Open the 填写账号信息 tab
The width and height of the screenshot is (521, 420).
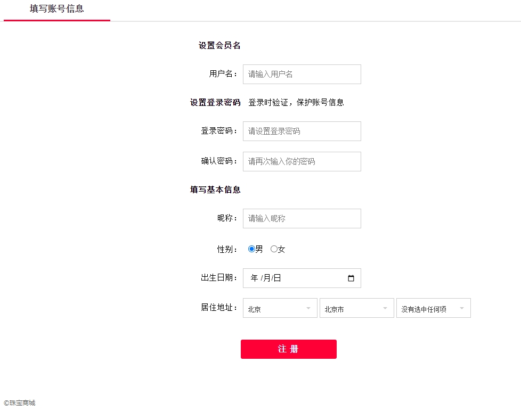tap(57, 9)
